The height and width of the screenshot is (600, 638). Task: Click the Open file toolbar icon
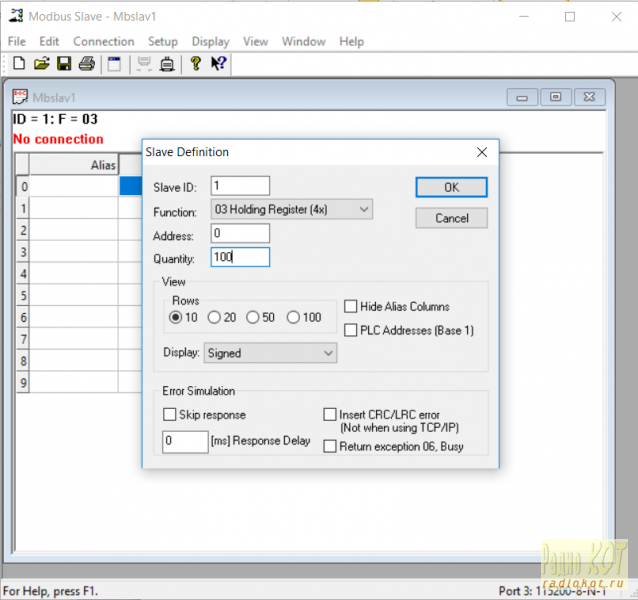(x=42, y=64)
